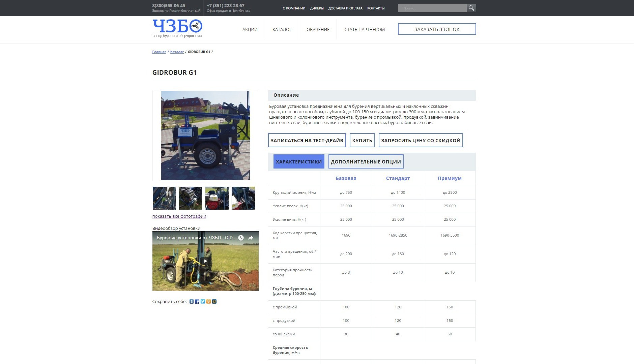Click the search magnifier icon

coord(471,8)
